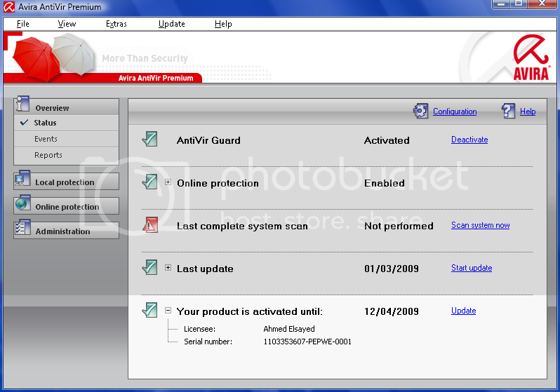
Task: Expand the Last update details
Action: click(x=168, y=268)
